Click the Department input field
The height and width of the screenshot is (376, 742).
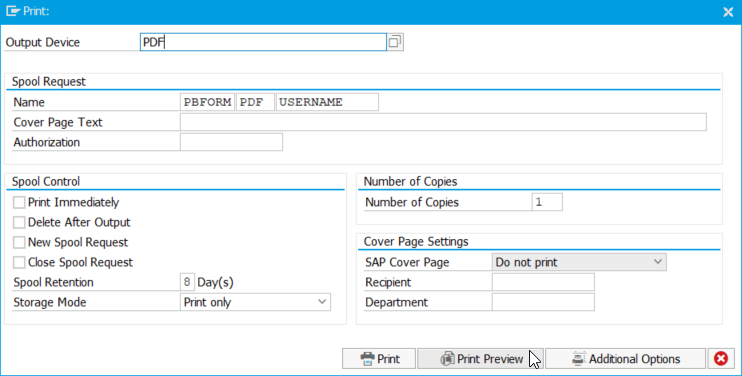tap(543, 302)
